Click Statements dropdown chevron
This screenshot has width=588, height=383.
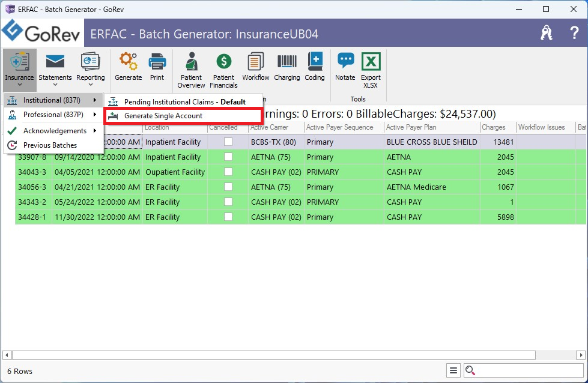coord(55,85)
